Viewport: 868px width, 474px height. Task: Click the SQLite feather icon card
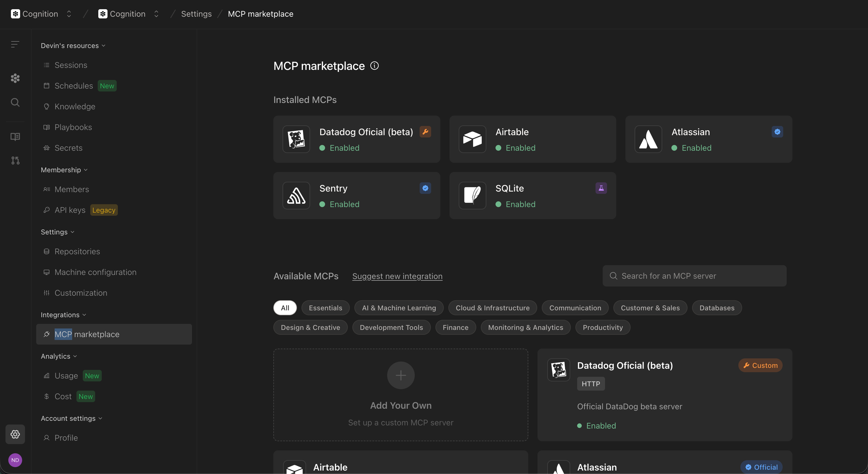pyautogui.click(x=472, y=196)
